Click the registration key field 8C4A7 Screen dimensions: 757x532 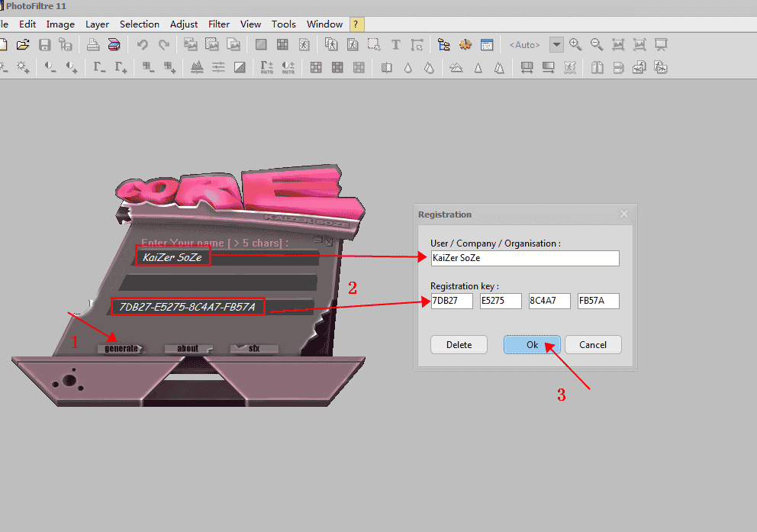click(549, 301)
